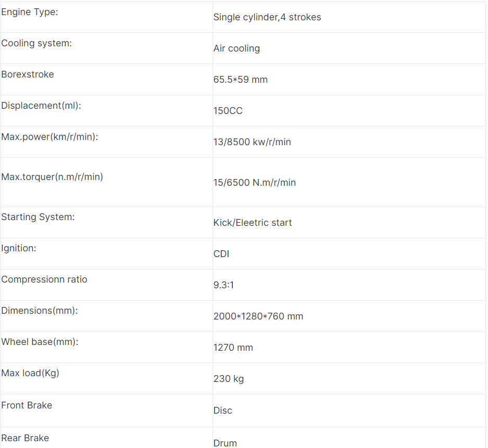Click the "Kick/Eleetric start" value
Screen dimensions: 488x448
(x=253, y=223)
